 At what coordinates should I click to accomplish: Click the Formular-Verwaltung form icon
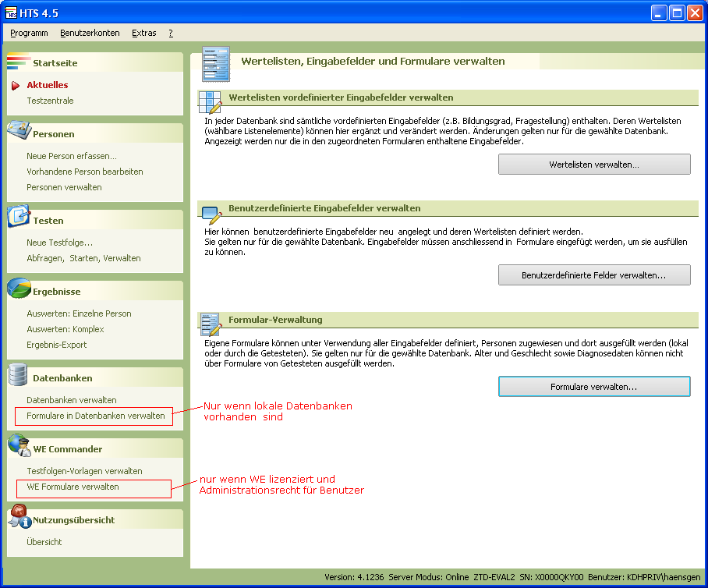211,322
